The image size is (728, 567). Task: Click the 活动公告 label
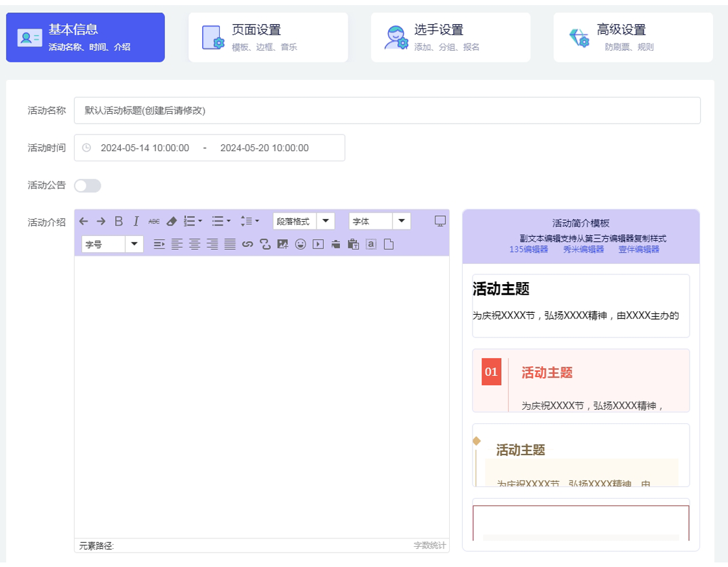click(46, 185)
